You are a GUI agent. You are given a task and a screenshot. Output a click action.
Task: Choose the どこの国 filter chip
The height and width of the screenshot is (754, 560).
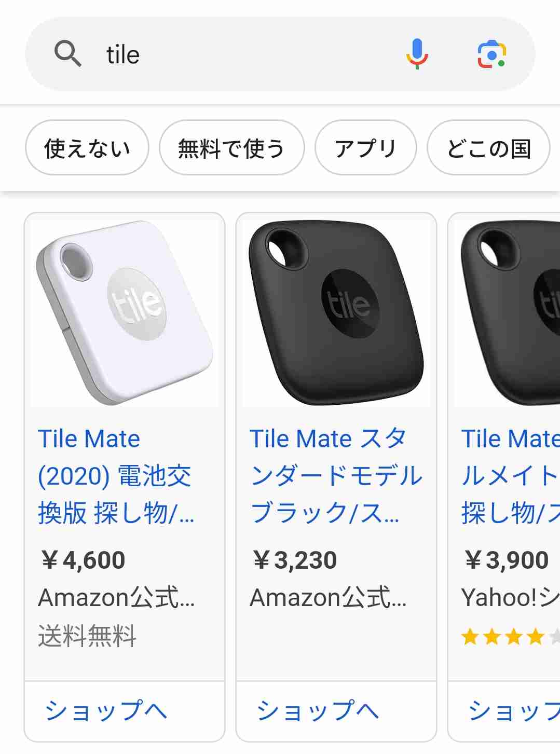point(488,148)
